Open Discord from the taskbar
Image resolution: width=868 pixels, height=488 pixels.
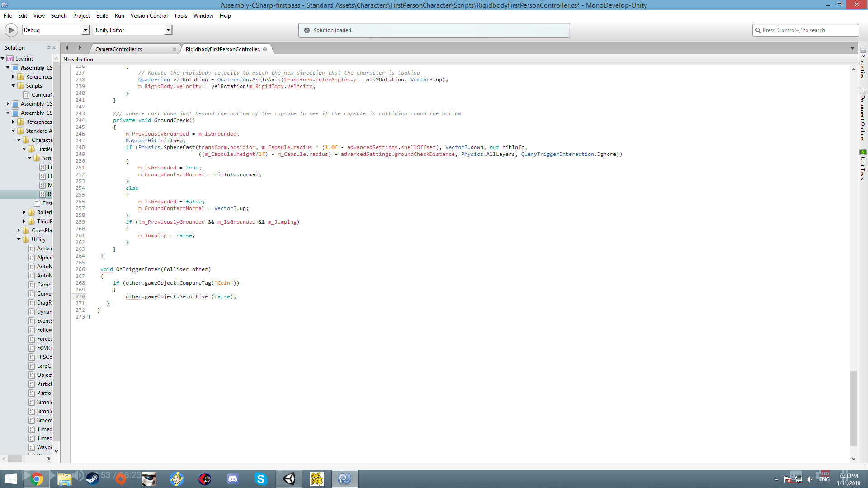pyautogui.click(x=233, y=479)
